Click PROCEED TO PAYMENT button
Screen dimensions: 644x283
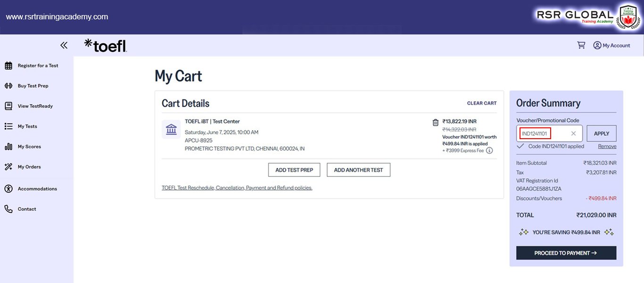(566, 253)
